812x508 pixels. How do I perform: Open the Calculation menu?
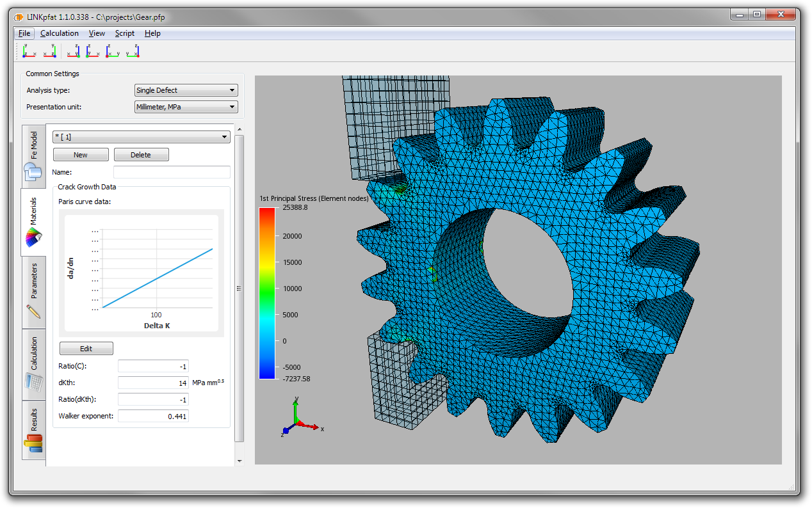point(59,33)
